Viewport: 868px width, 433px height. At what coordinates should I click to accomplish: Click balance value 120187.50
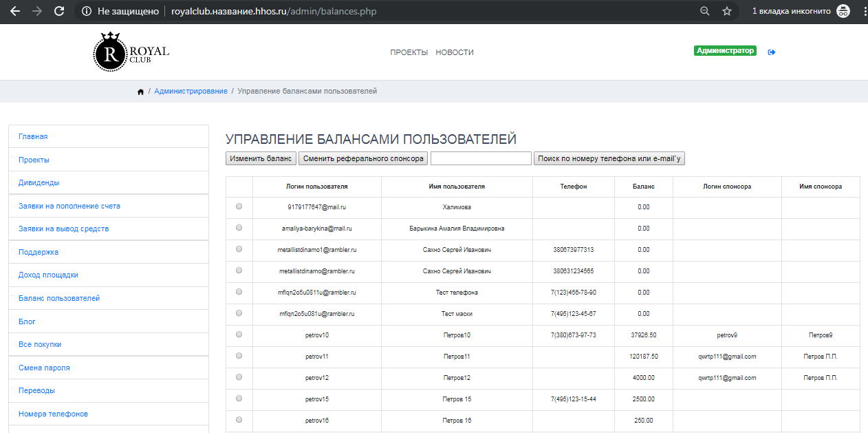tap(644, 357)
